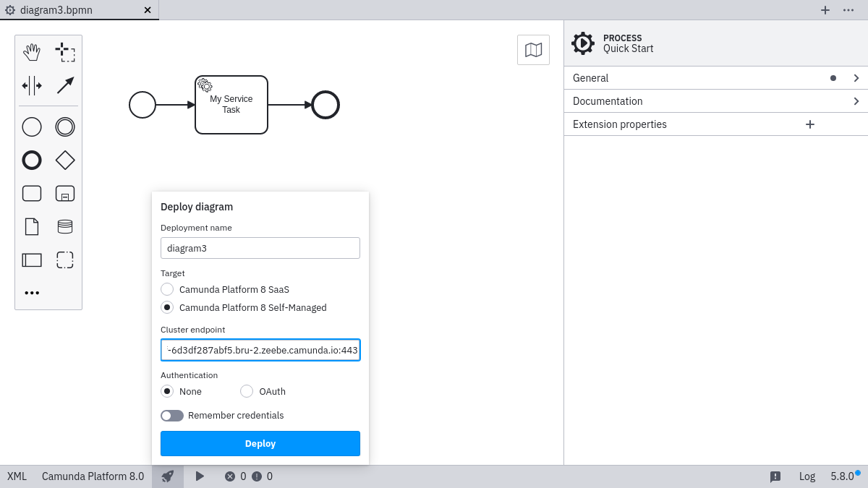Create a start event from the palette
868x488 pixels.
pos(32,127)
